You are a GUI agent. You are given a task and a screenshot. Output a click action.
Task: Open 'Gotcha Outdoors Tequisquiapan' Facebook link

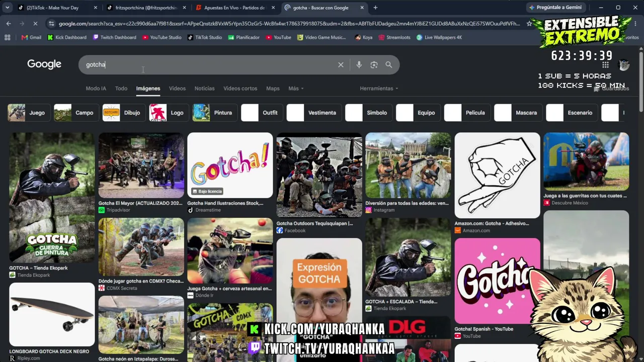coord(315,223)
